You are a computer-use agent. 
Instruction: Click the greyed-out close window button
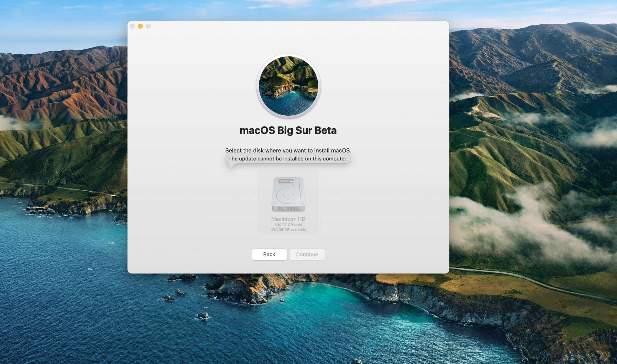132,26
